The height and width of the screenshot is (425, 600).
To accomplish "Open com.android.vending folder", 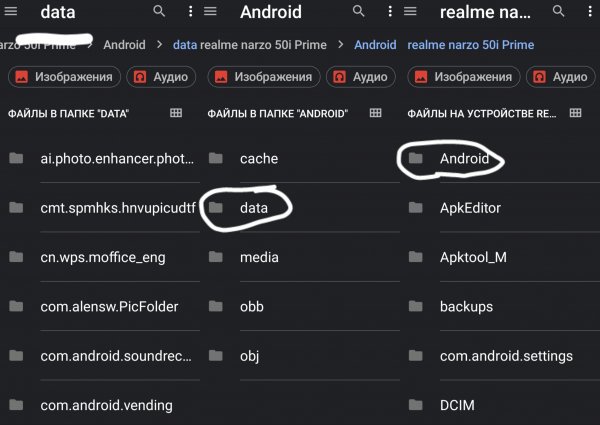I will click(x=101, y=403).
